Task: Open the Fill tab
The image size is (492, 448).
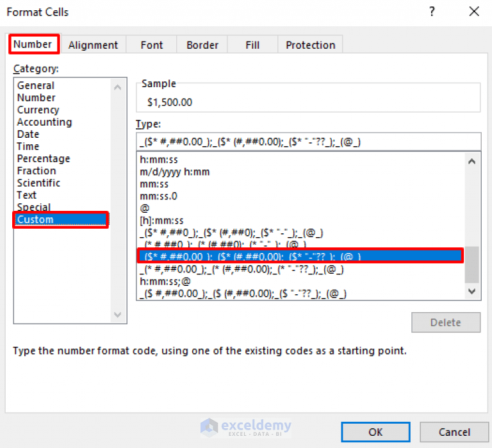Action: coord(252,45)
